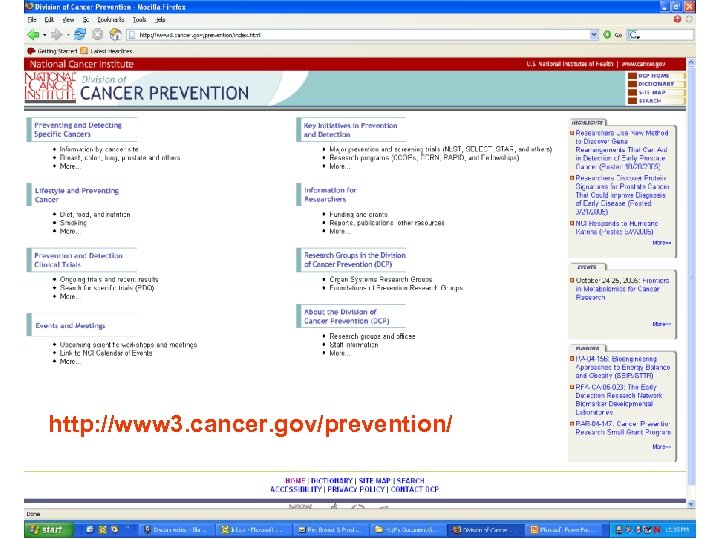The width and height of the screenshot is (720, 540).
Task: Open the Help menu
Action: tap(160, 20)
